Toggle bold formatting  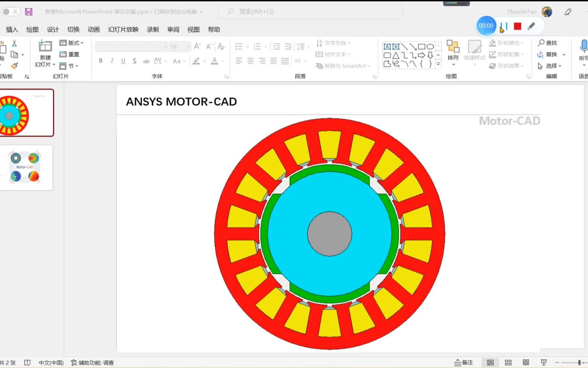100,61
